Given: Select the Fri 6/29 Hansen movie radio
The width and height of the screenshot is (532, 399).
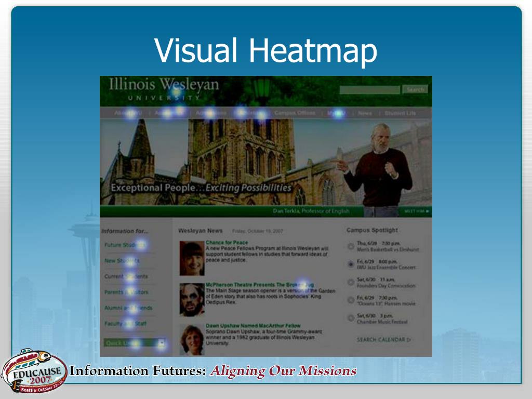Looking at the screenshot, I should coord(351,300).
